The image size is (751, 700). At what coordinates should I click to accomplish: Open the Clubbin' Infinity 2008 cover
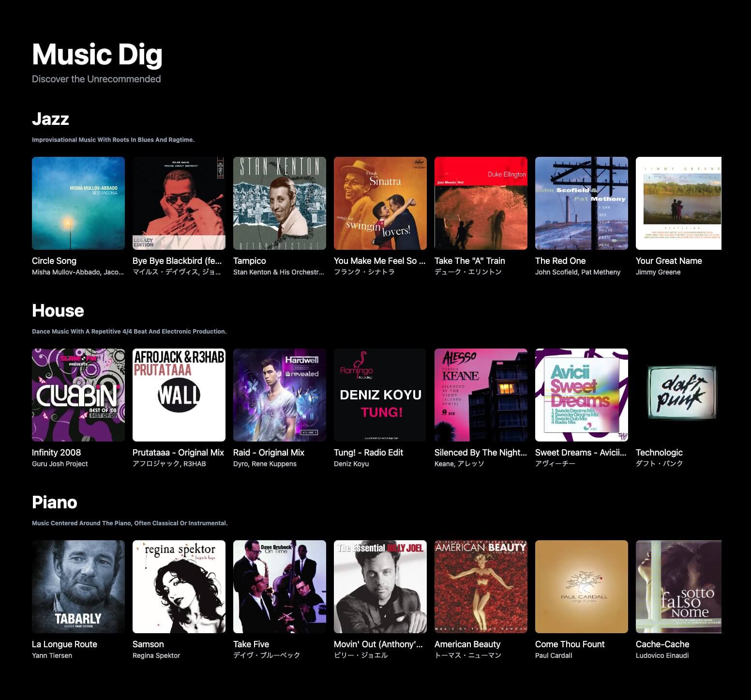tap(78, 395)
